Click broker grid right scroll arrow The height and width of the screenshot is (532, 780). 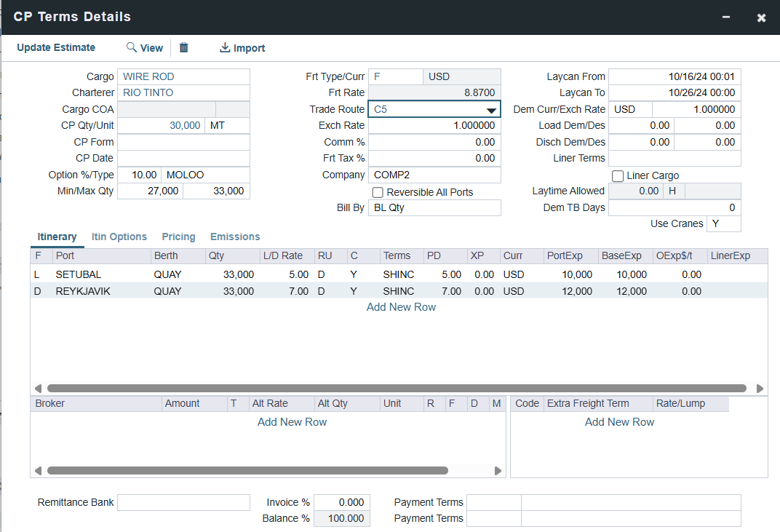point(498,471)
